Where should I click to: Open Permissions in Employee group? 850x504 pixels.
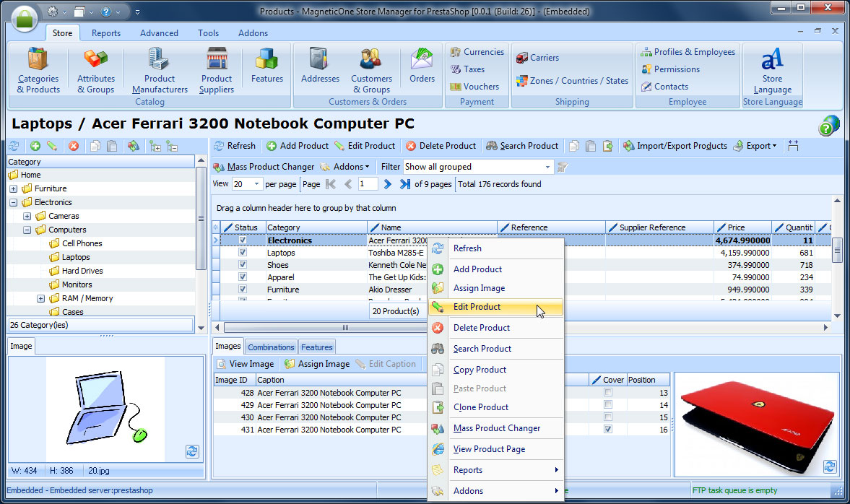670,69
